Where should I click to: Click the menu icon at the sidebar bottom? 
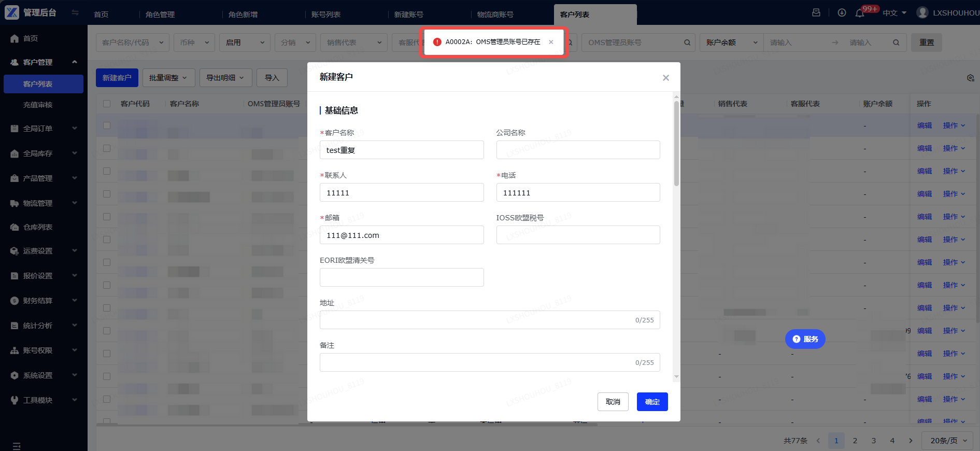click(x=17, y=446)
